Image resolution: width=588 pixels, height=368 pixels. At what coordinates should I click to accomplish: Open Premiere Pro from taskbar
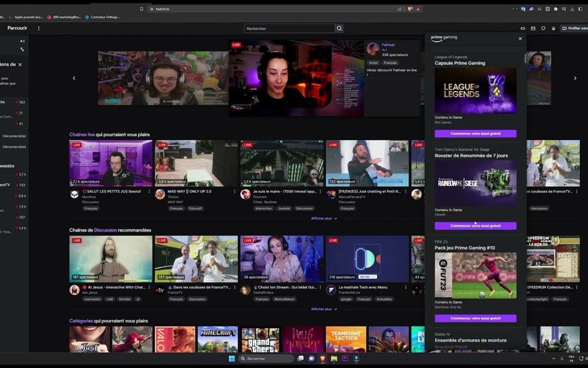345,359
